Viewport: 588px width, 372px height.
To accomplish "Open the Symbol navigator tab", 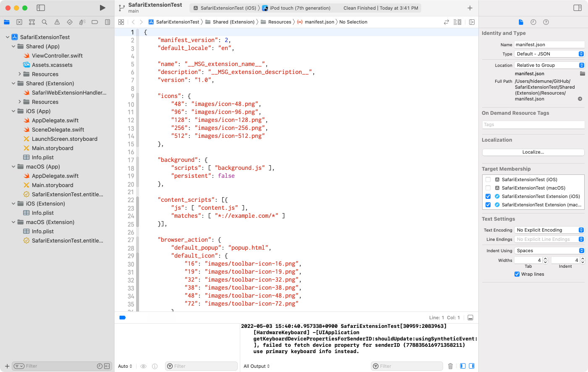I will (x=32, y=22).
